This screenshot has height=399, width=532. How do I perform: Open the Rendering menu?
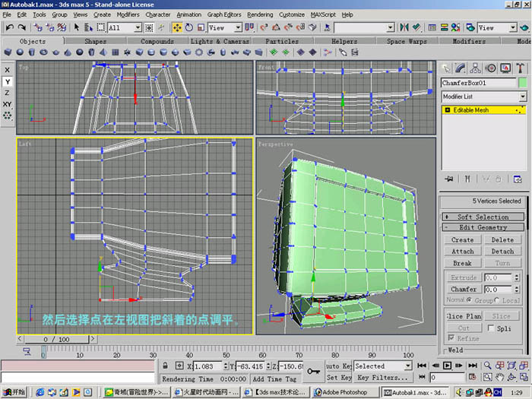pos(260,14)
